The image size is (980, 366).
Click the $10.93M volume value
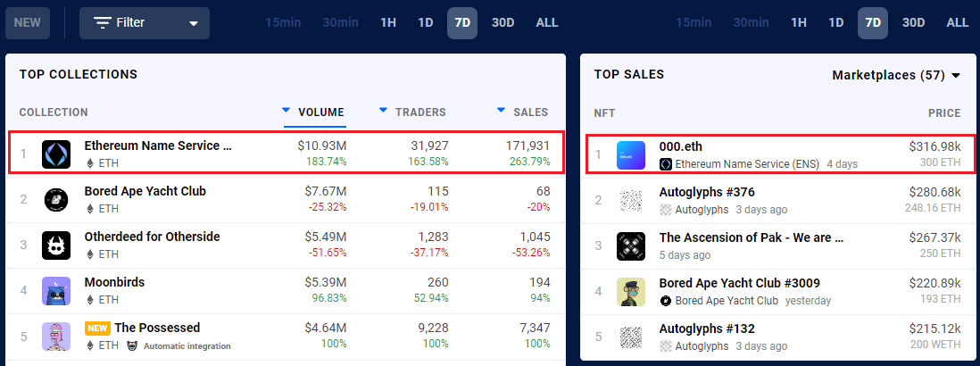click(x=321, y=146)
